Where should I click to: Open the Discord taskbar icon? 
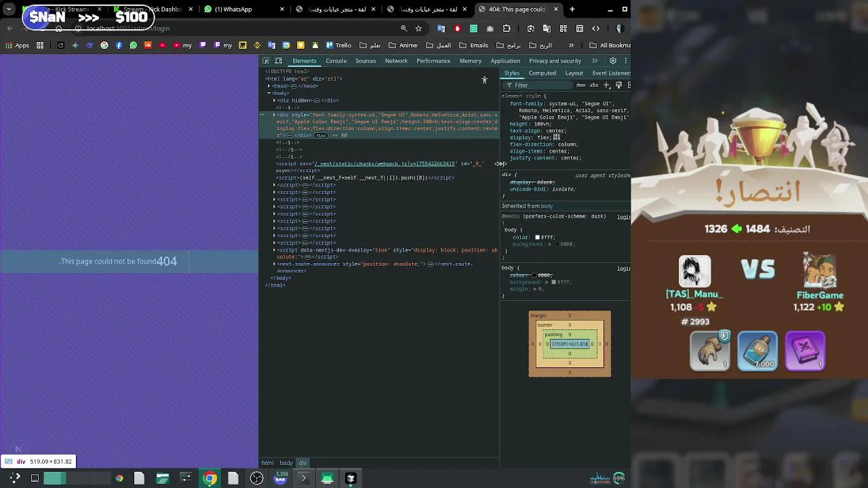281,479
